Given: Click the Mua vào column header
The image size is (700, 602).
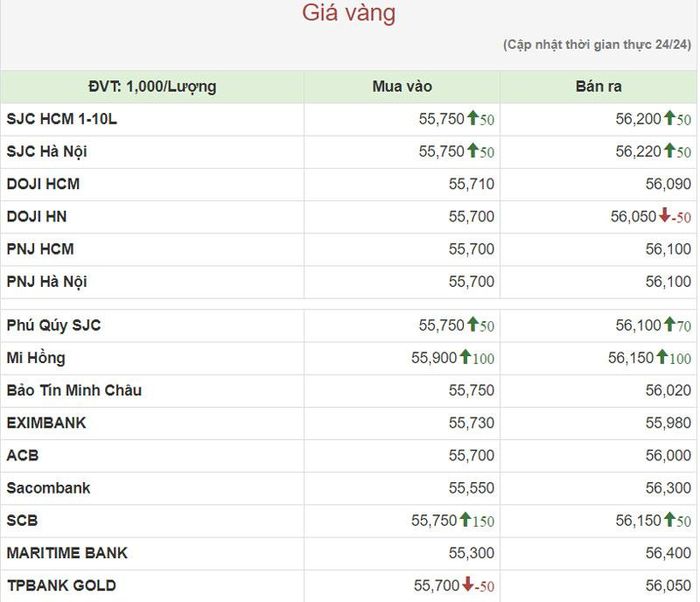Looking at the screenshot, I should pyautogui.click(x=402, y=86).
